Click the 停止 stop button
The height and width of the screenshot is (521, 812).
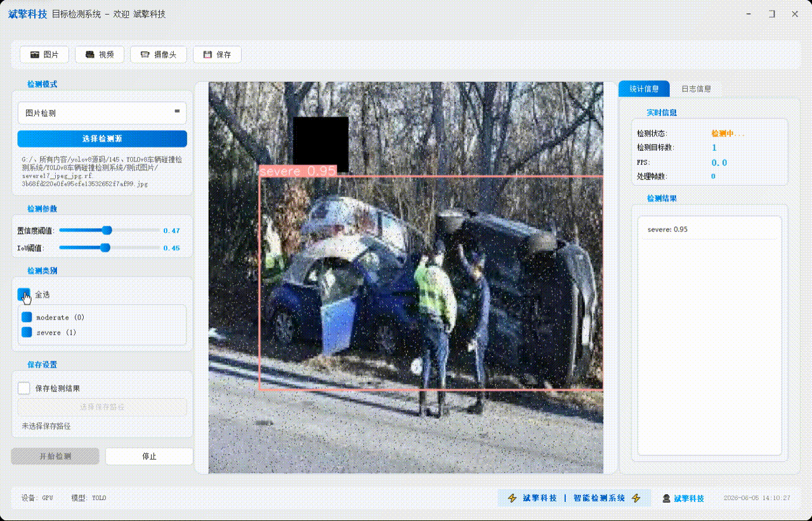(x=149, y=456)
